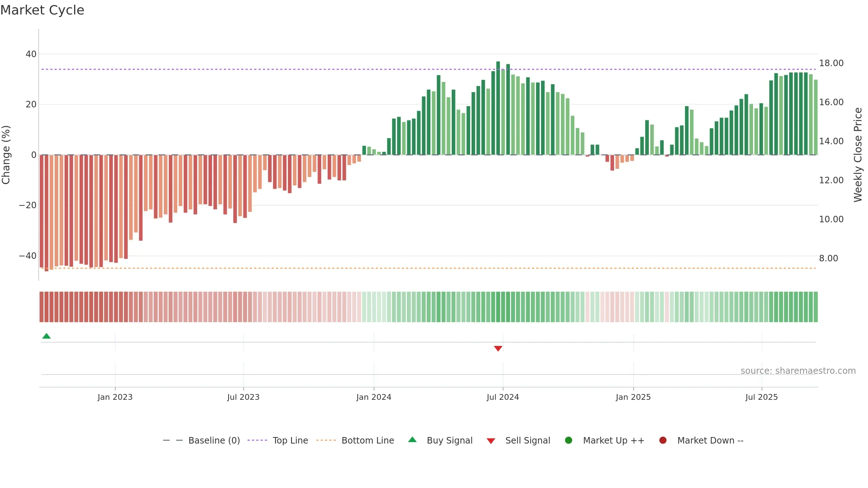Click the orange dotted Bottom Line legend sample
868x488 pixels.
(326, 440)
